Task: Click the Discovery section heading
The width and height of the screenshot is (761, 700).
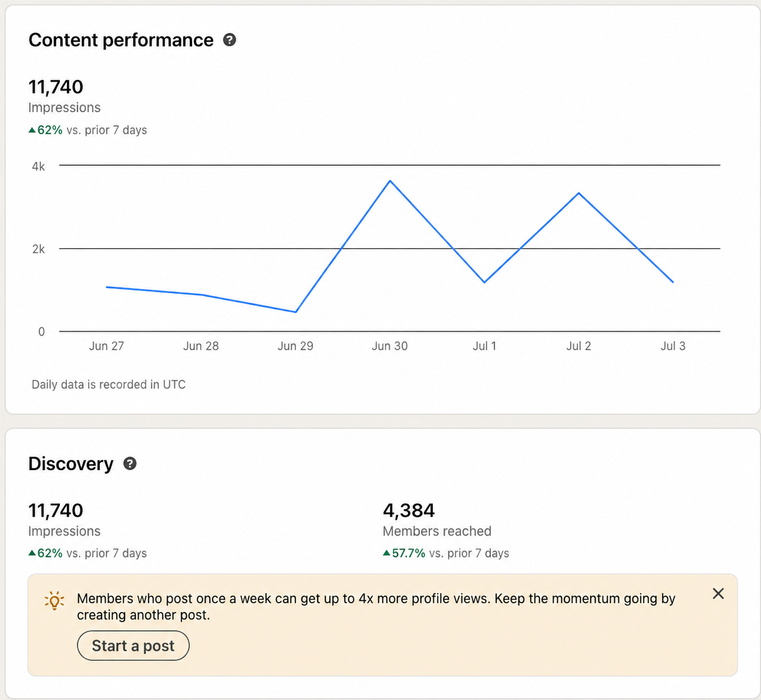Action: click(71, 463)
